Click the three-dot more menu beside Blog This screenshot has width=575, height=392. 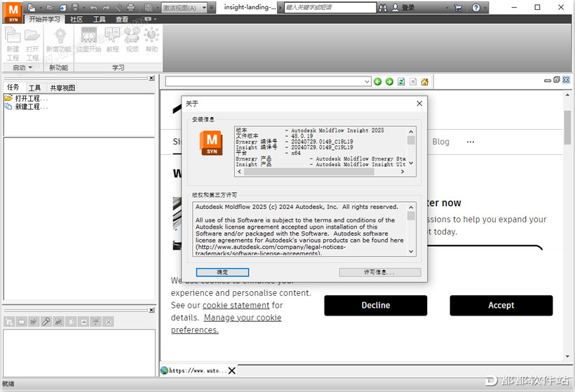(x=470, y=142)
